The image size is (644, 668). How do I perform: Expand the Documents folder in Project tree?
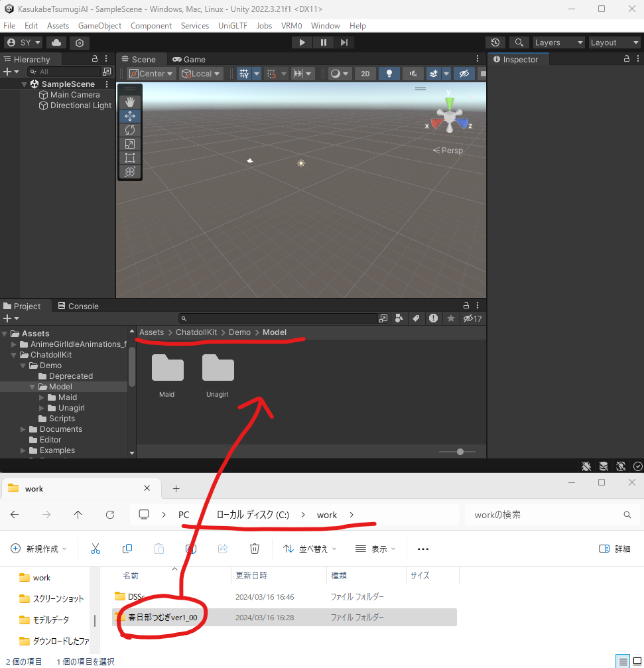coord(23,429)
